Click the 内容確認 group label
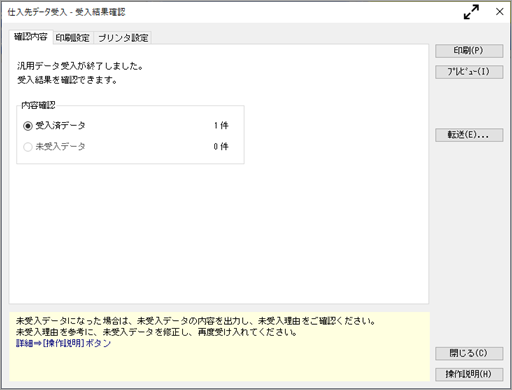Screen dimensions: 512x390 coord(38,106)
